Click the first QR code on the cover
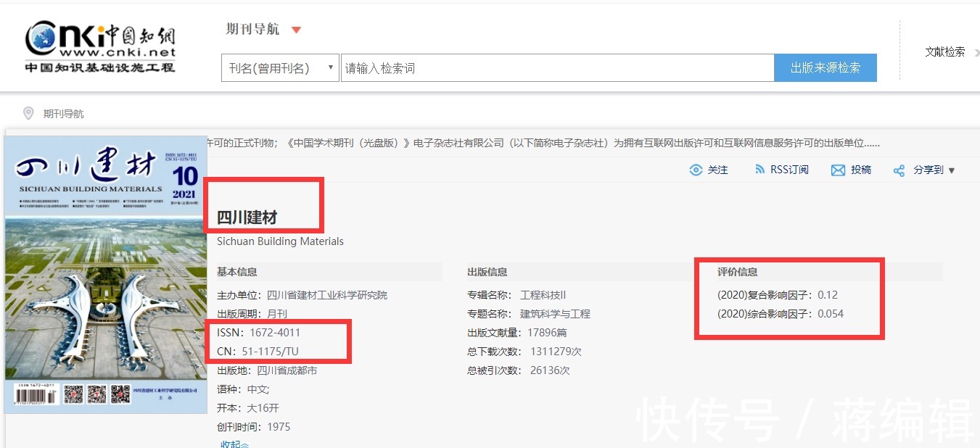This screenshot has width=980, height=448. (74, 395)
